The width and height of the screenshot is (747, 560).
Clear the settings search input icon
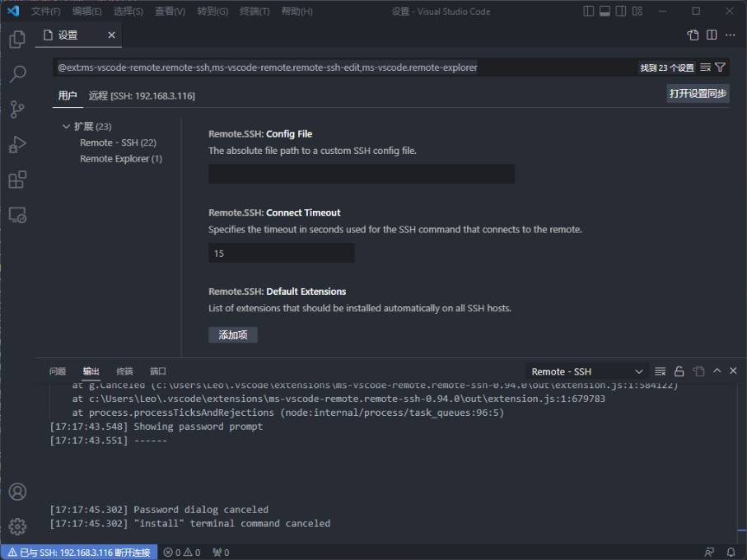coord(706,68)
